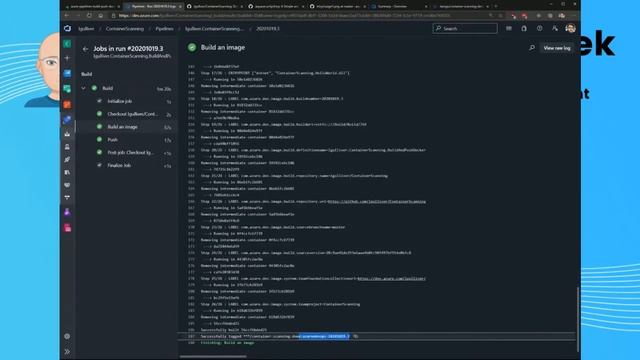Select the Post-job: Checkout step
The image size is (640, 360).
(x=127, y=153)
